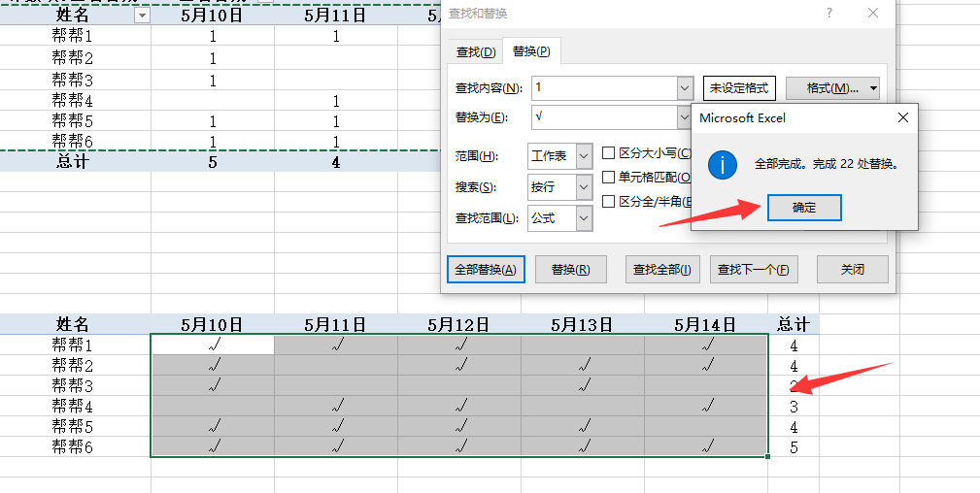
Task: Select the 5月14日 header in bottom table
Action: [706, 324]
